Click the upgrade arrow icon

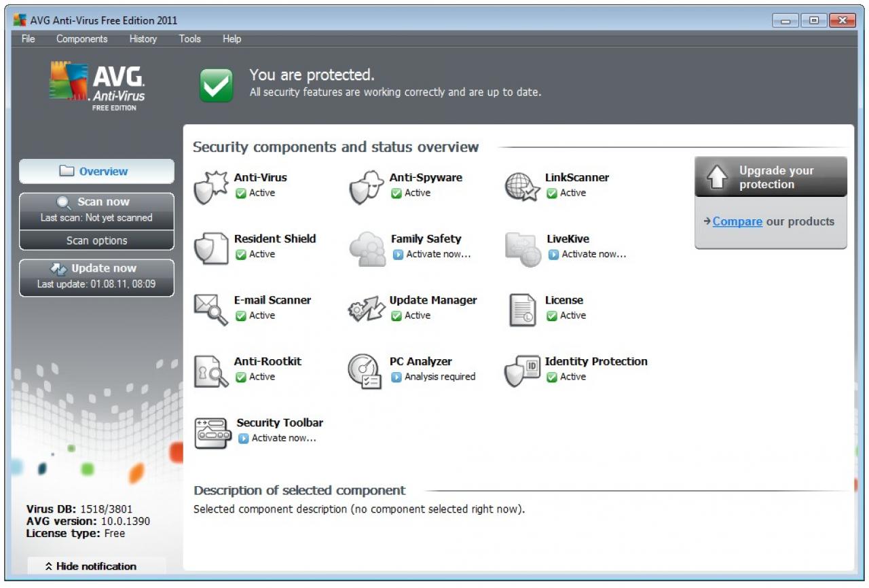click(717, 177)
